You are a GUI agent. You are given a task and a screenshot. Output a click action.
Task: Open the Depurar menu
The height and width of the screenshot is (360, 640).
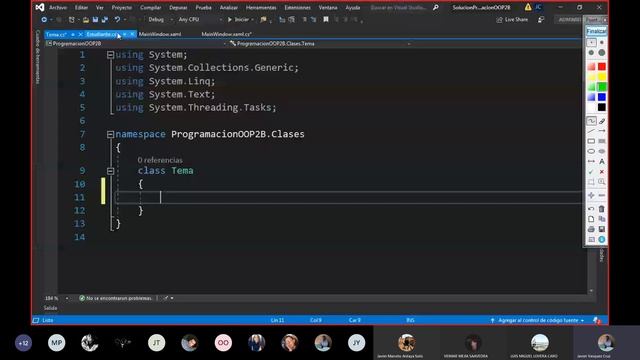pos(178,7)
